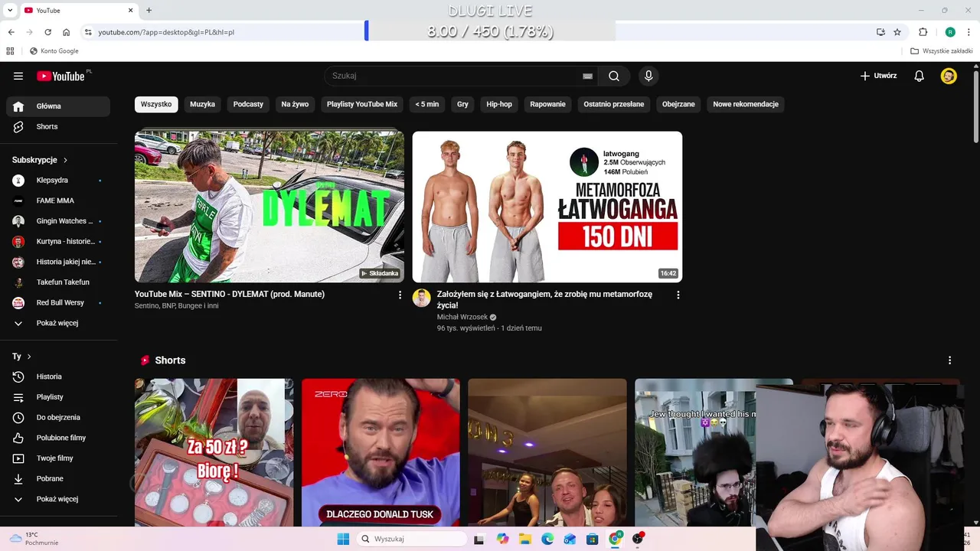This screenshot has height=551, width=980.
Task: Select the Muzyka filter chip
Action: 203,104
